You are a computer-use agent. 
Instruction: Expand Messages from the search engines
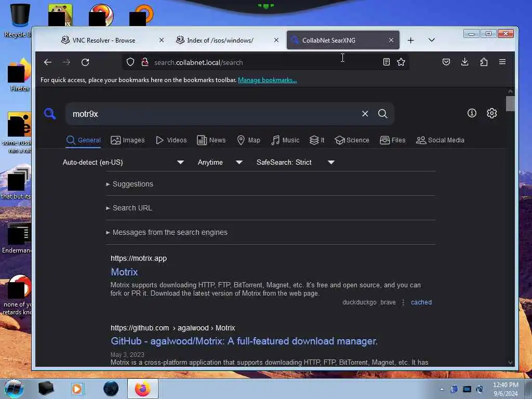click(167, 232)
